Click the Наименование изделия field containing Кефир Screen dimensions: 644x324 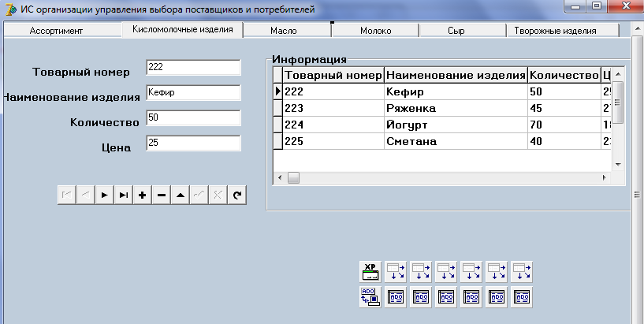(x=193, y=92)
